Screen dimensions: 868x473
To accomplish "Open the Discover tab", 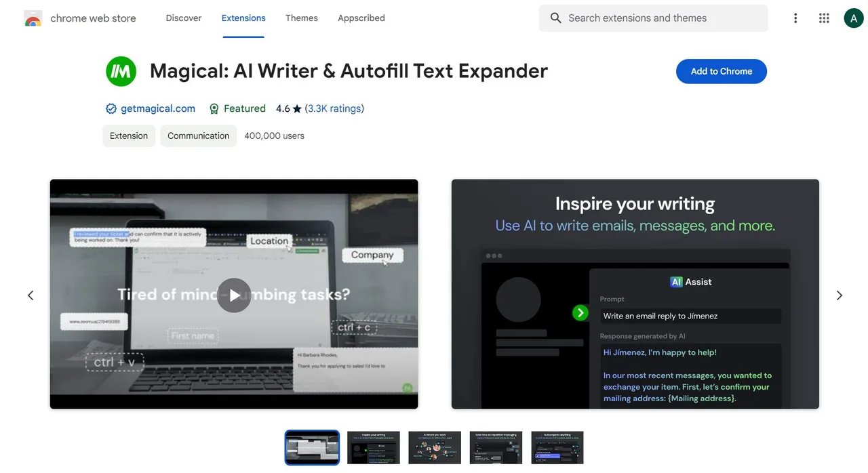I will click(x=184, y=18).
